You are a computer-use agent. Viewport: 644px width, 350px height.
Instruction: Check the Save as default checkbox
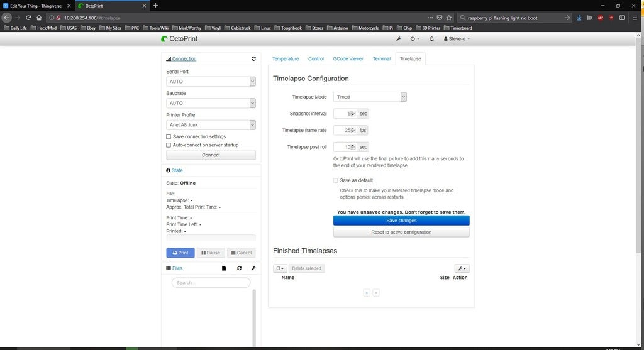click(336, 180)
